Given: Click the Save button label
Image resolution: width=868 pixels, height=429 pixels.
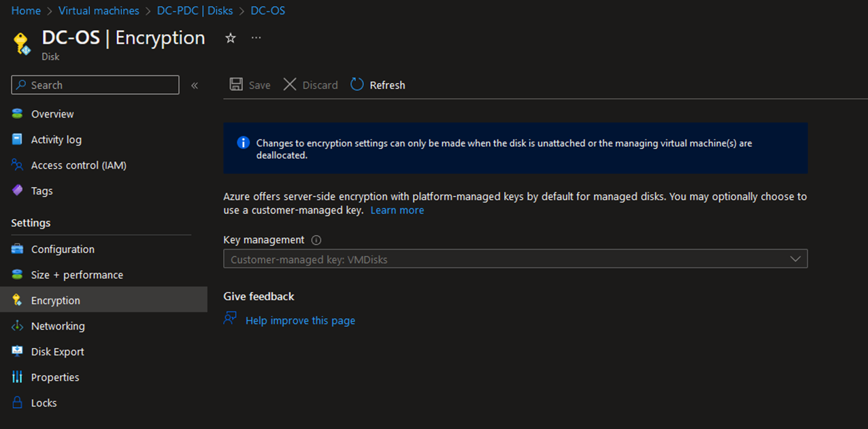Looking at the screenshot, I should pos(259,85).
